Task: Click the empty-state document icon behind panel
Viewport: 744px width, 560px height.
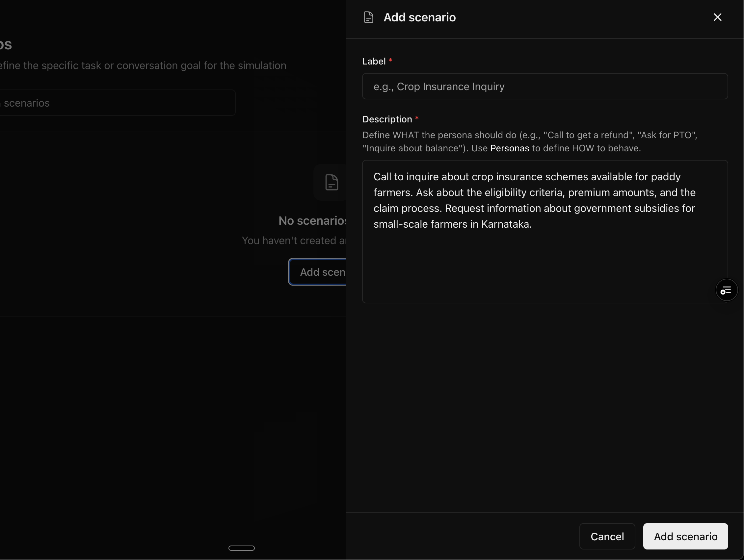Action: [x=331, y=183]
